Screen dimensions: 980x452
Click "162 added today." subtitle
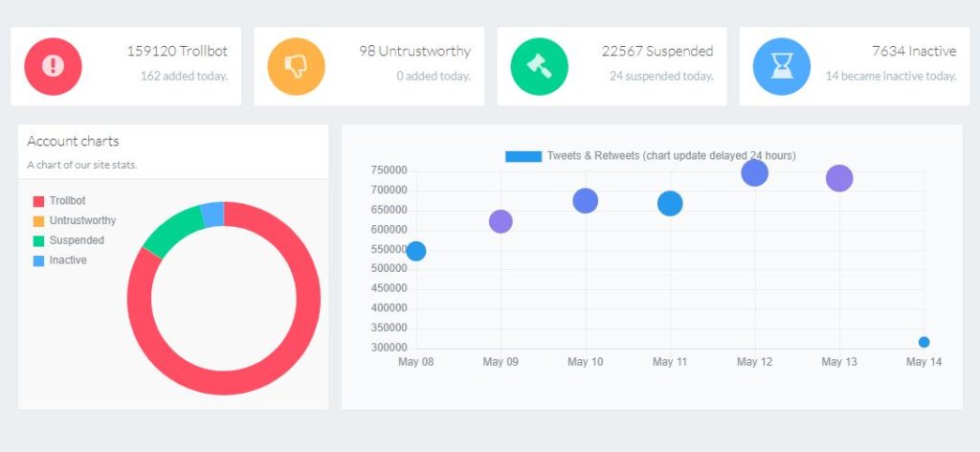pyautogui.click(x=184, y=77)
